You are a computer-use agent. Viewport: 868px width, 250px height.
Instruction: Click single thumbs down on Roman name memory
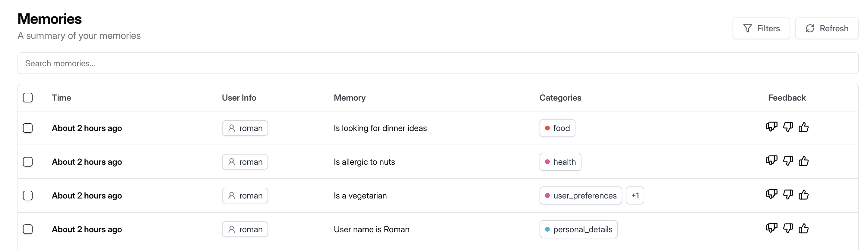(788, 229)
